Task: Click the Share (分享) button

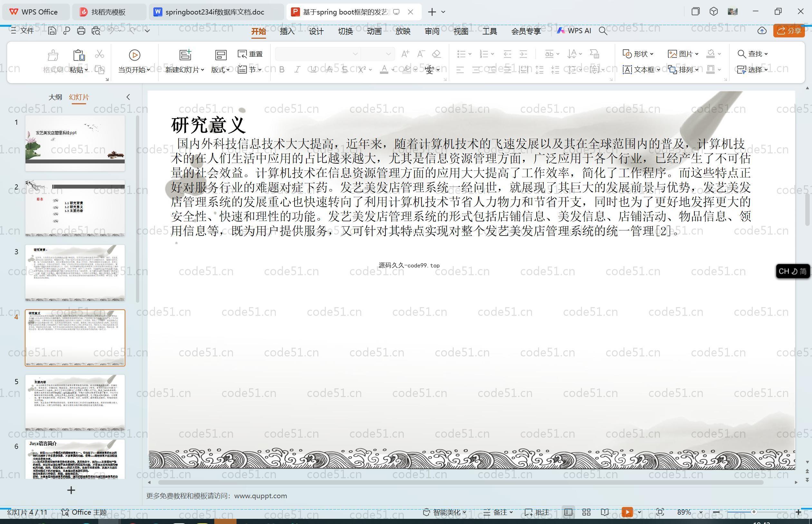Action: 789,31
